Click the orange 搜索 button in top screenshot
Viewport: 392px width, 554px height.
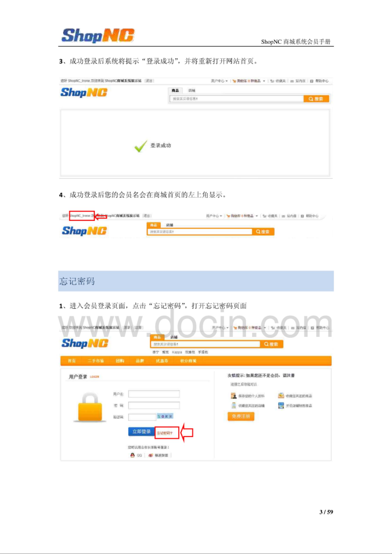(316, 99)
